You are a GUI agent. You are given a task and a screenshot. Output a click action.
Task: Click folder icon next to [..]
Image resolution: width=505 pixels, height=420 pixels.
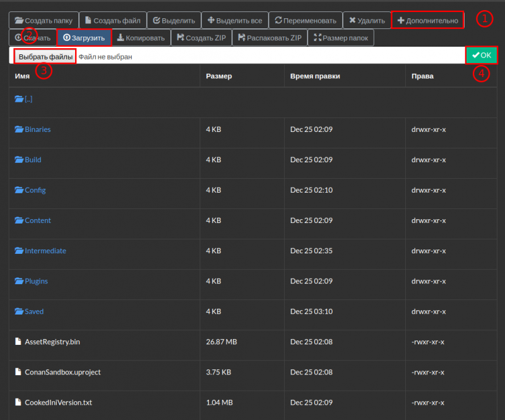[19, 99]
